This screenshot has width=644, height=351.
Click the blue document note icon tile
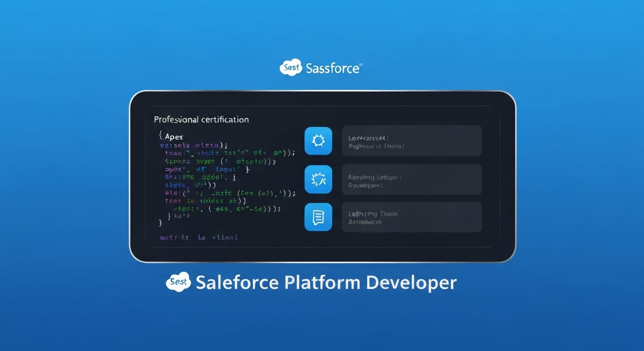pyautogui.click(x=318, y=217)
